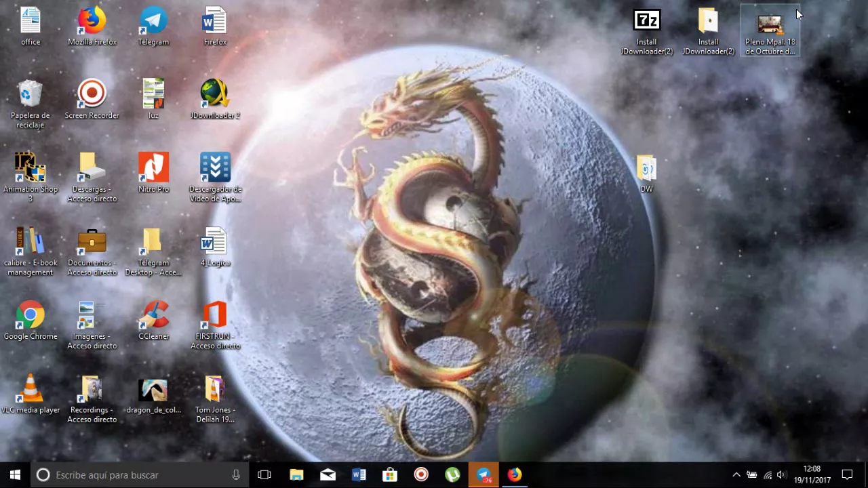Screen dimensions: 868x488
Task: Open Task View from taskbar
Action: click(x=264, y=475)
